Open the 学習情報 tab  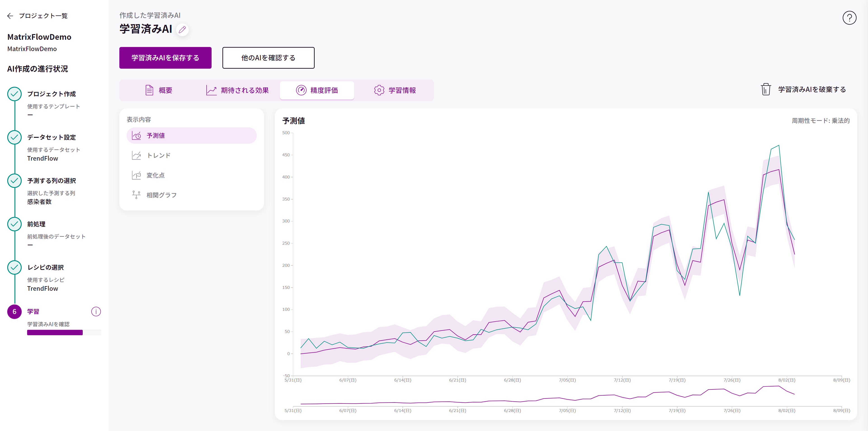tap(395, 90)
